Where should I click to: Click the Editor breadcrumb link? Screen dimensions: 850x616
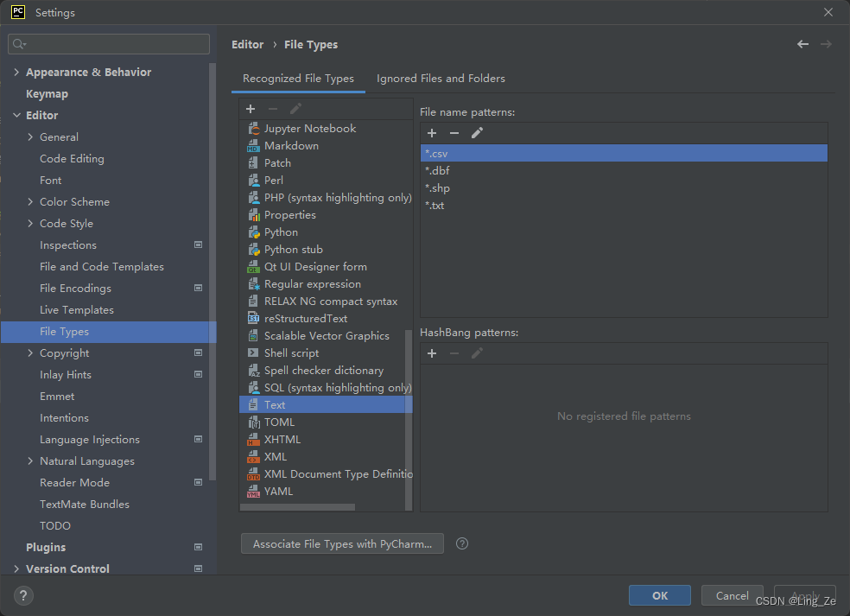(248, 44)
